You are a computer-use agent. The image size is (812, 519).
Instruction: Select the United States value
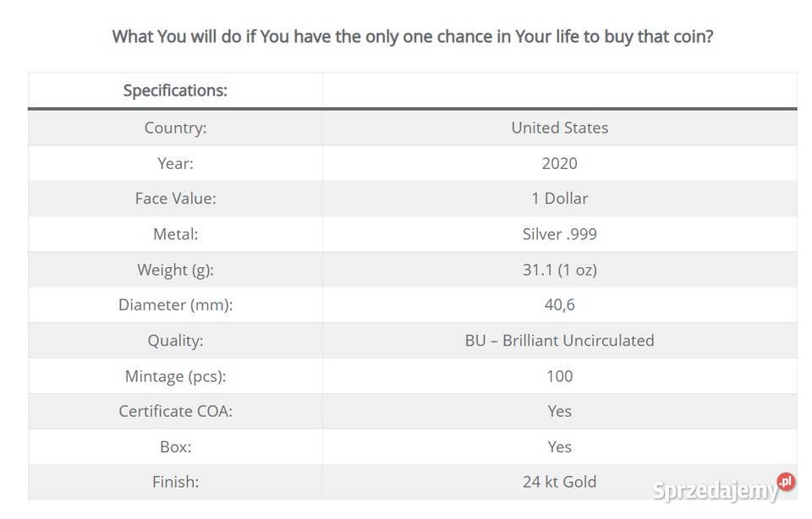tap(559, 128)
